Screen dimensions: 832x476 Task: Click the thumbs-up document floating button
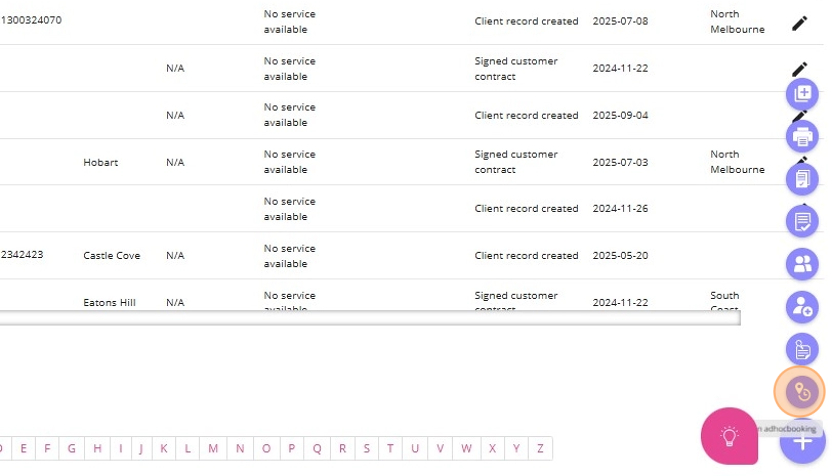(x=802, y=349)
